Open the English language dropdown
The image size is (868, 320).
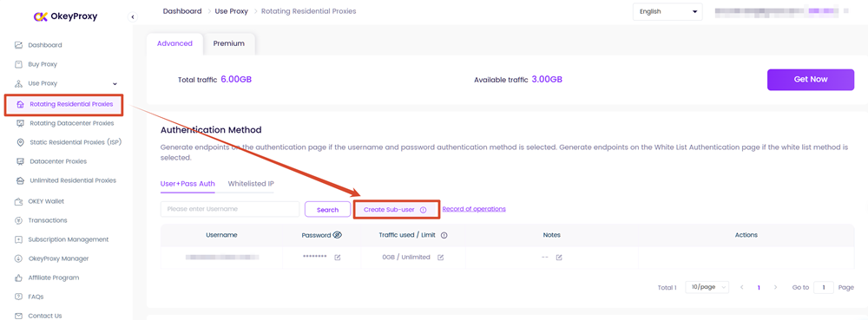667,11
